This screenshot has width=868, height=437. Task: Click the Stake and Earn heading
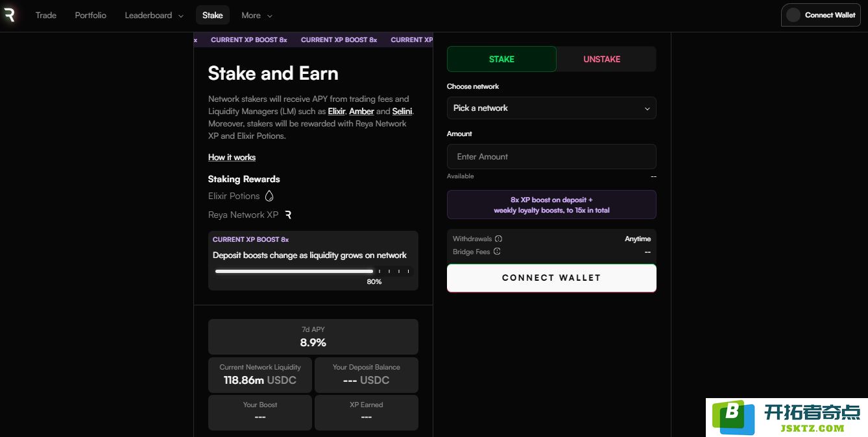point(273,73)
